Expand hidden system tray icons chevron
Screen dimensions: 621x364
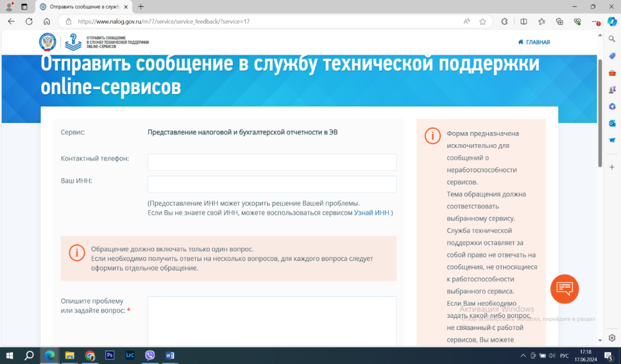point(523,356)
